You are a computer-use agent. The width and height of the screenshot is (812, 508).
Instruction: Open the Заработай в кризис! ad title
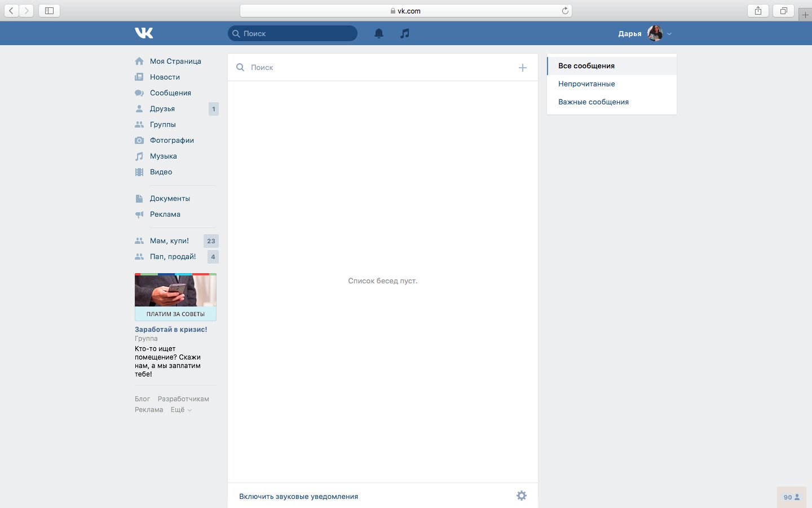click(171, 329)
